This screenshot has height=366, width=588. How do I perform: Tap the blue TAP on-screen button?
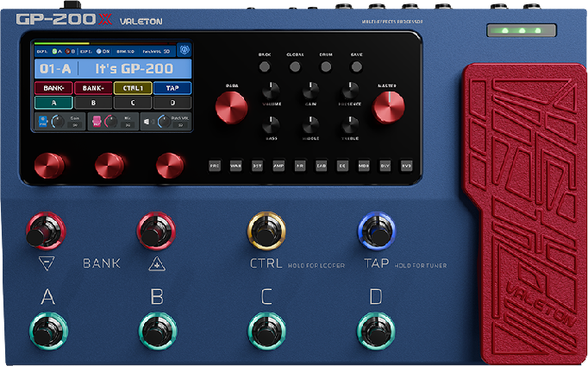[172, 88]
